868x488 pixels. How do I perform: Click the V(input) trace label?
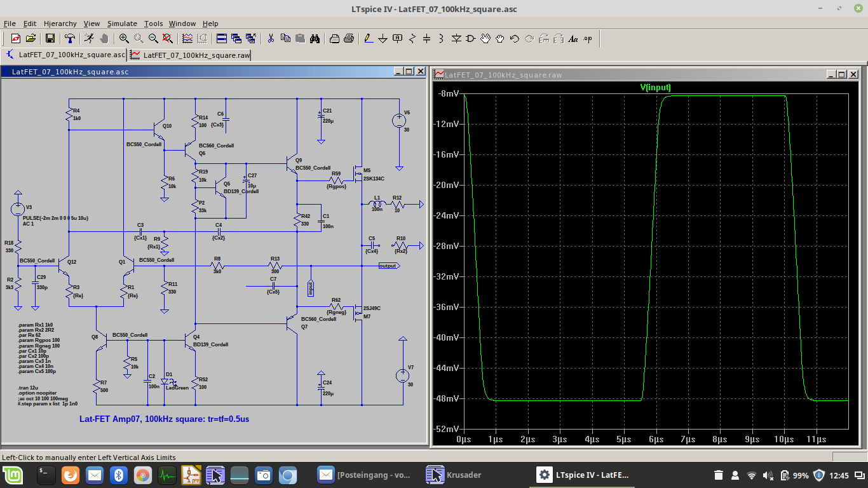[x=655, y=88]
